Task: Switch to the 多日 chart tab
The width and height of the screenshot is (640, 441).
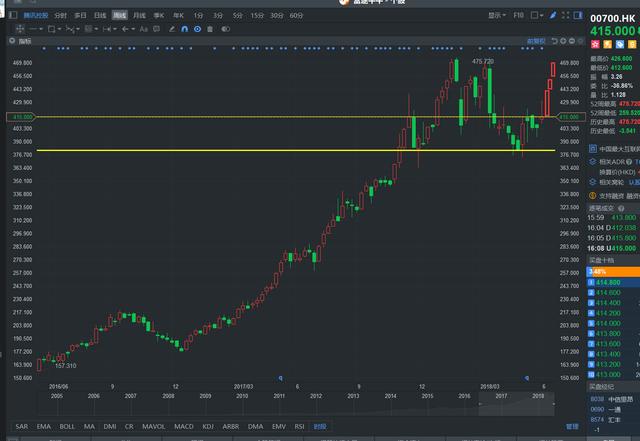Action: [x=80, y=16]
